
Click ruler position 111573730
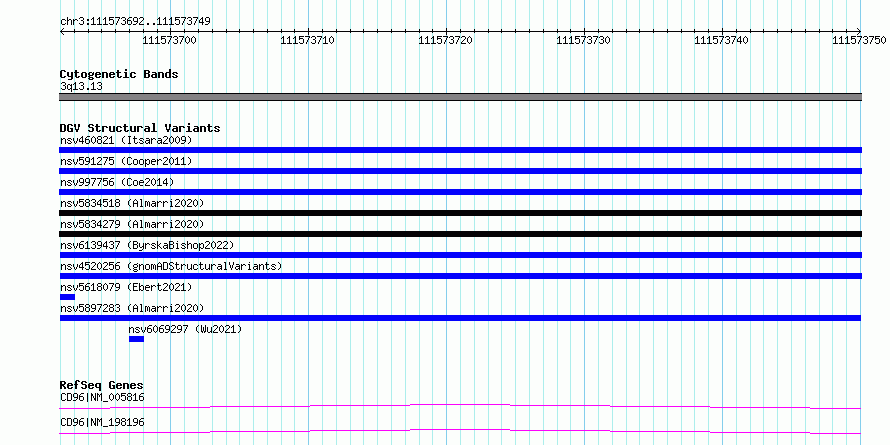583,40
